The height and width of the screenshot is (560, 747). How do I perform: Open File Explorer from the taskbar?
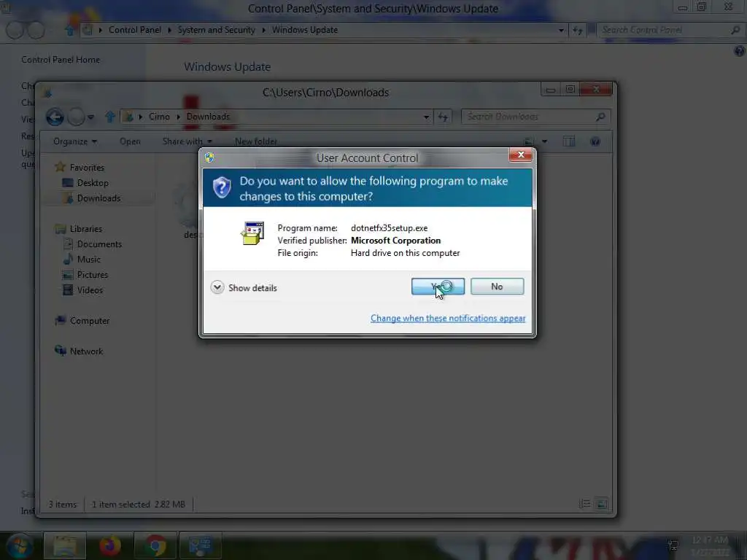pyautogui.click(x=65, y=545)
